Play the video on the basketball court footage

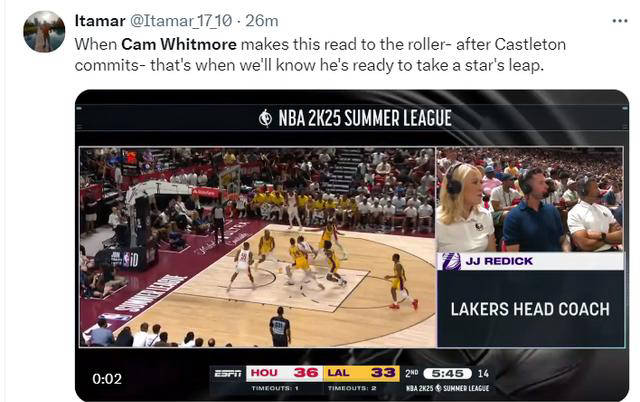(x=258, y=247)
